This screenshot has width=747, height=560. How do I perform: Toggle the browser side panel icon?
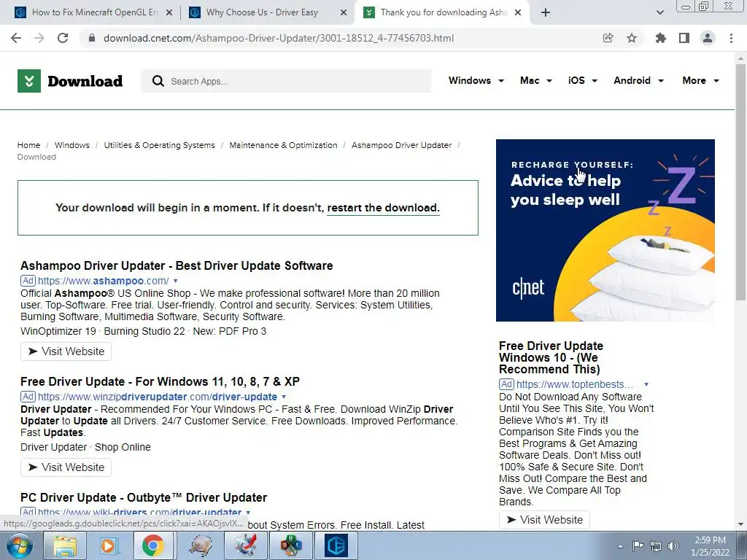684,38
